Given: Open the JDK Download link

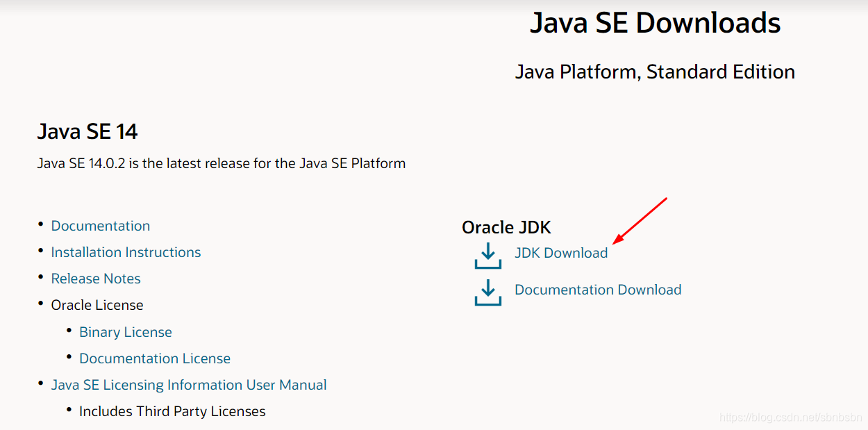Looking at the screenshot, I should coord(561,253).
